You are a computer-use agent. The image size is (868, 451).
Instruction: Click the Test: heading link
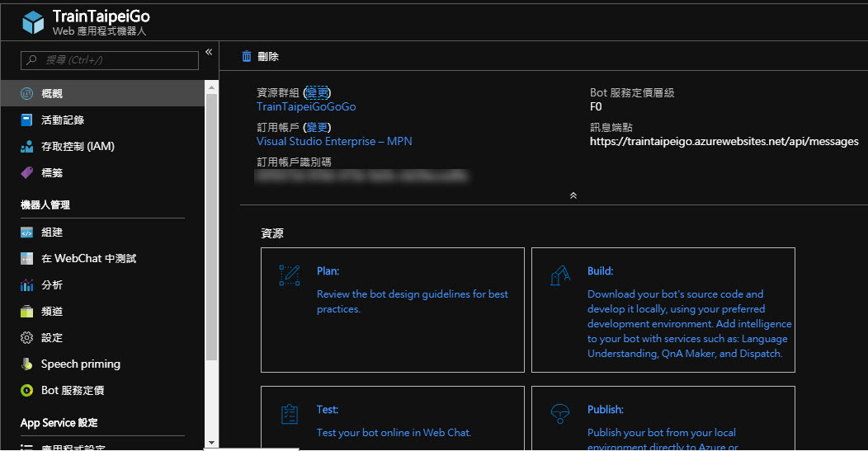328,410
